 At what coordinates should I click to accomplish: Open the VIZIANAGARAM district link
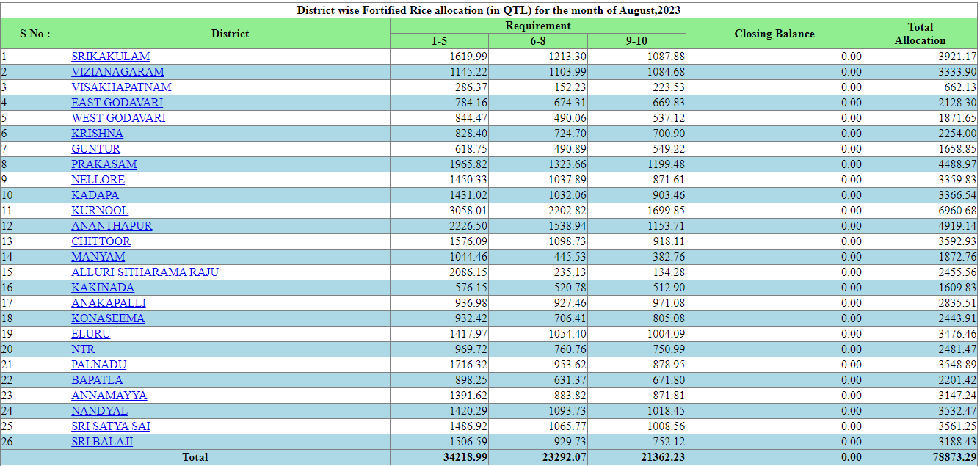[117, 72]
